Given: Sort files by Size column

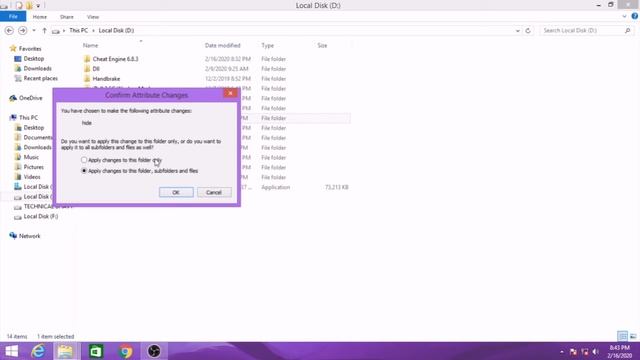Looking at the screenshot, I should tap(322, 45).
